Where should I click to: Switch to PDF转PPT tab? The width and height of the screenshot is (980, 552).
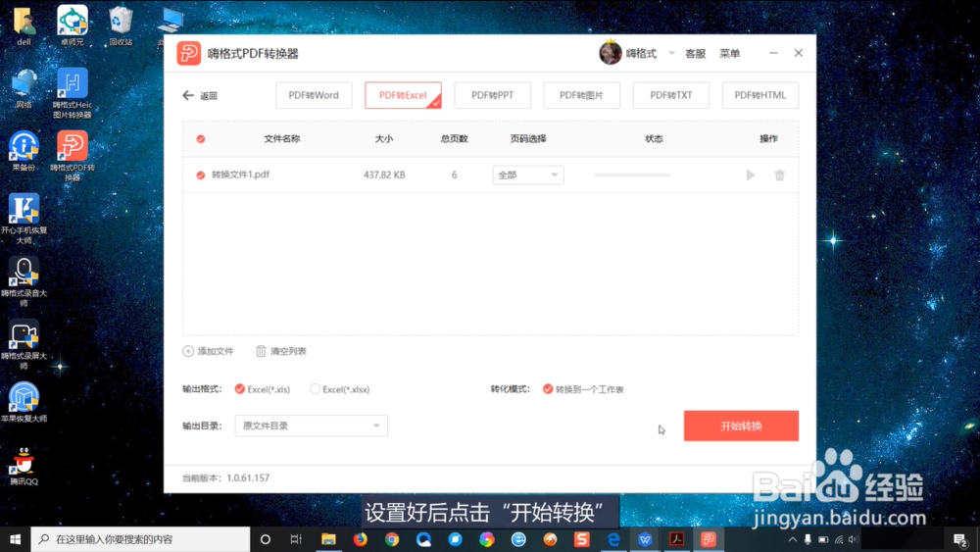click(x=493, y=95)
